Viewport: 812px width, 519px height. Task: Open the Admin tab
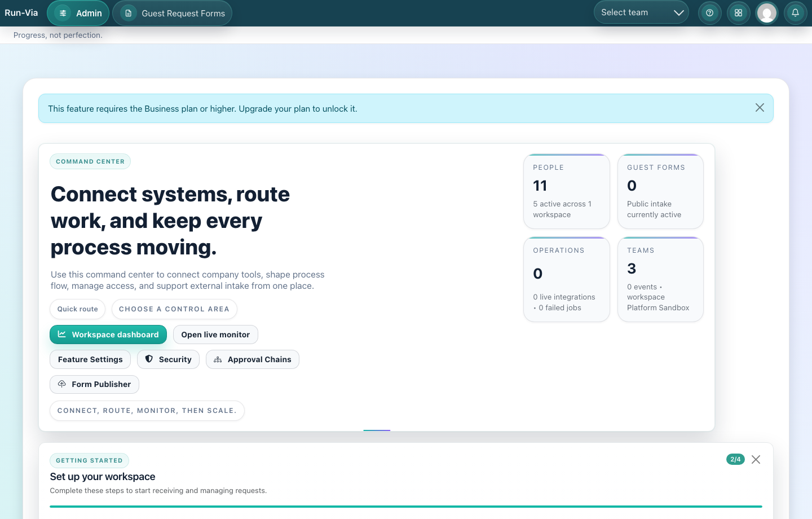pos(78,13)
